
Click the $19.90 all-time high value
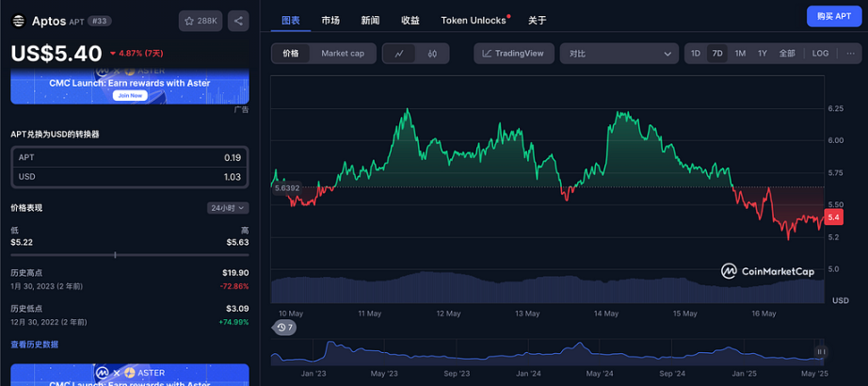(237, 273)
